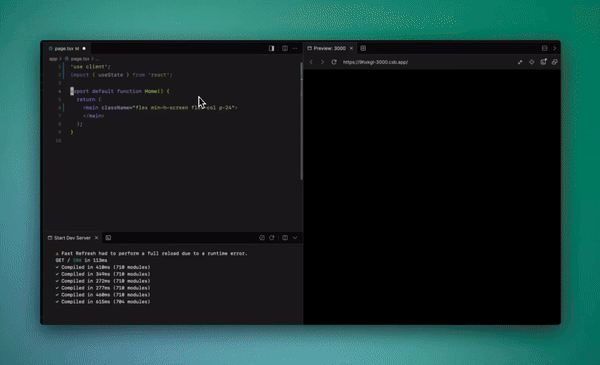Go forward in the preview browser
Viewport: 600px width, 365px height.
[322, 62]
